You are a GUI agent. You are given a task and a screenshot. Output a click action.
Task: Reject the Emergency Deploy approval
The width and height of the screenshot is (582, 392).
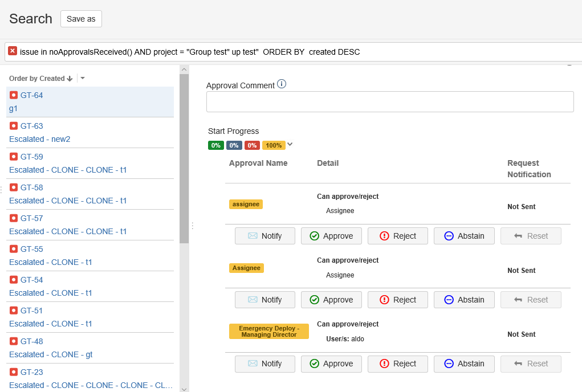[397, 364]
